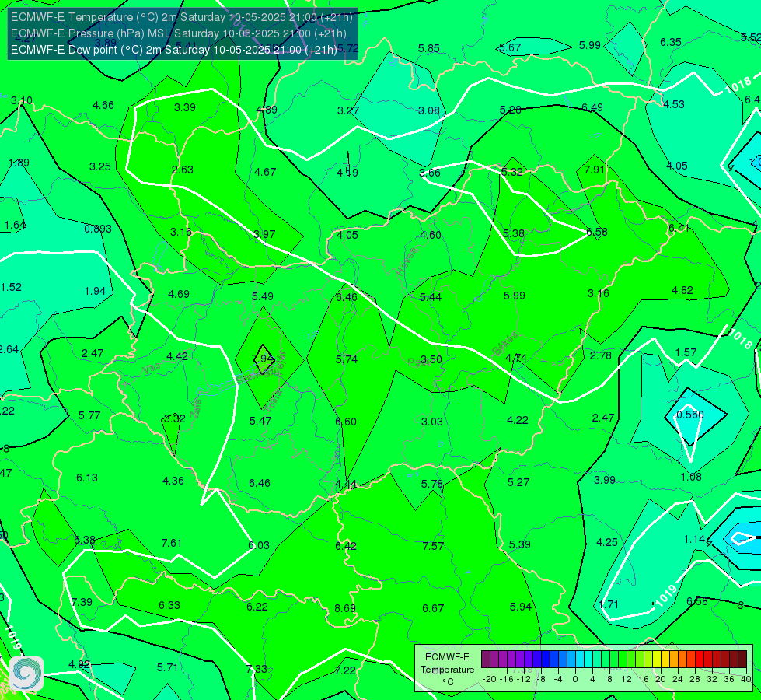Click the 4.67 dew point value
761x700 pixels.
pos(265,172)
